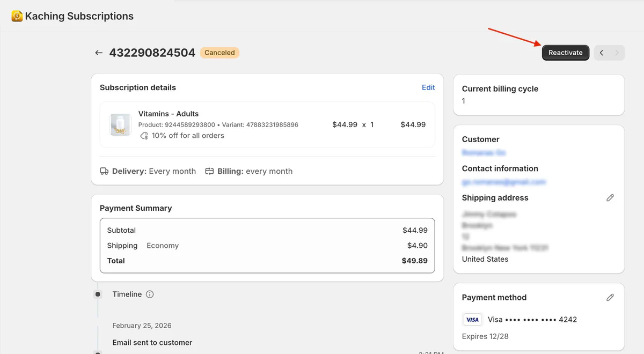Click the Email sent to customer entry

pos(152,342)
